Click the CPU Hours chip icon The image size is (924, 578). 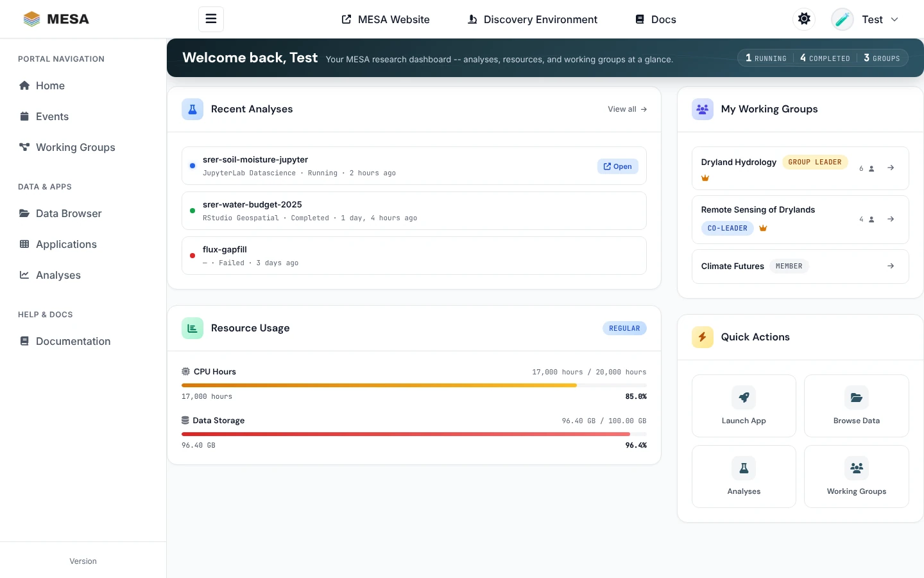pyautogui.click(x=185, y=371)
